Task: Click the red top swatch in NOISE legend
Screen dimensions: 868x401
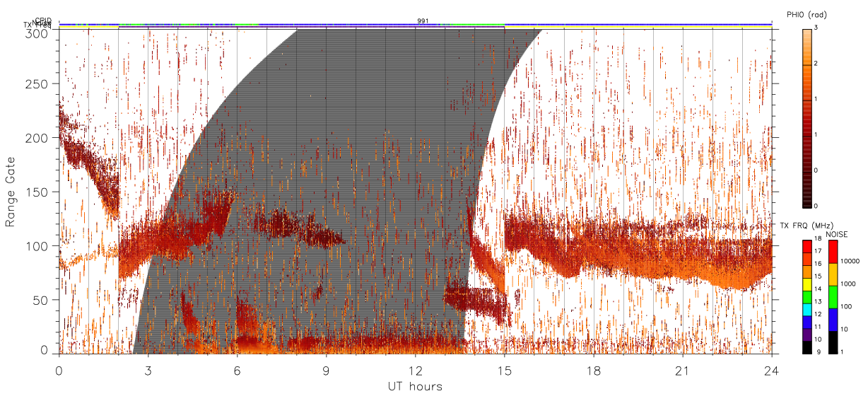Action: pos(833,252)
